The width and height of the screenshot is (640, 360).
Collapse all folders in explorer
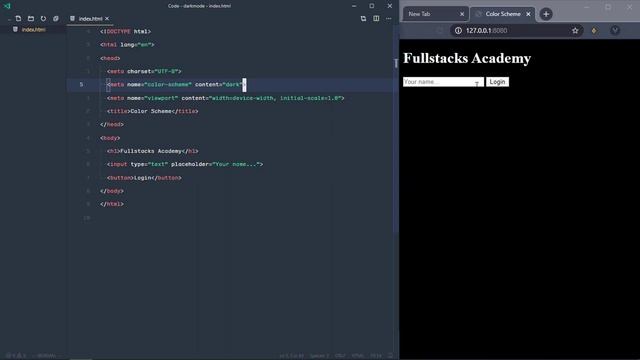coord(56,18)
